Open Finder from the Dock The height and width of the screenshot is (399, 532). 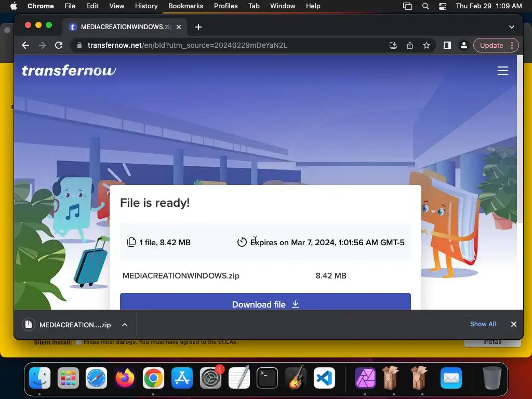tap(39, 378)
